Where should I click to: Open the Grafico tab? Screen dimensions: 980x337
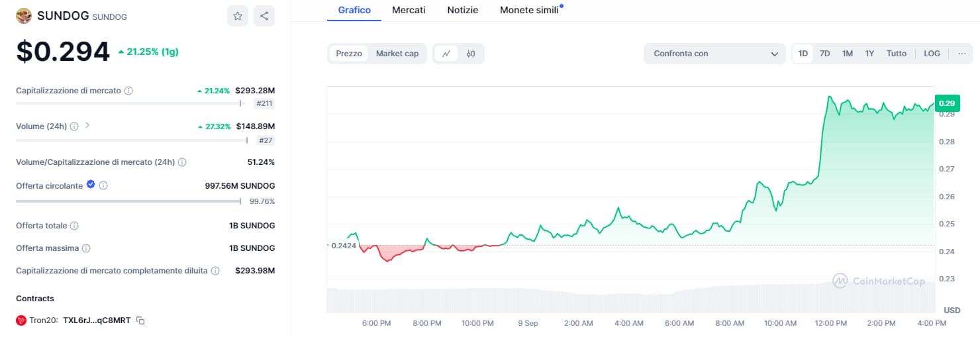354,10
